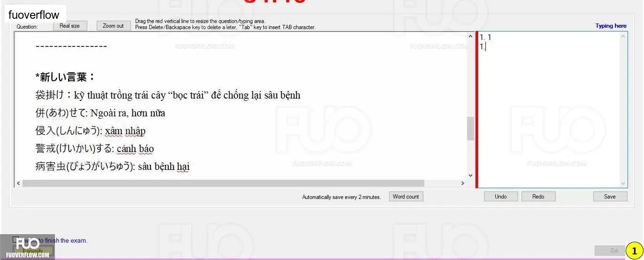Save the typed answer

pyautogui.click(x=610, y=197)
